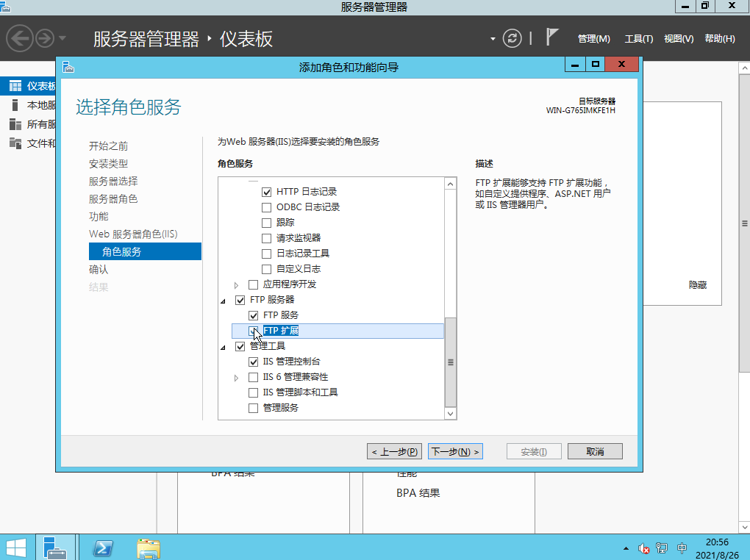Open the Windows Start button
750x560 pixels.
[x=16, y=548]
